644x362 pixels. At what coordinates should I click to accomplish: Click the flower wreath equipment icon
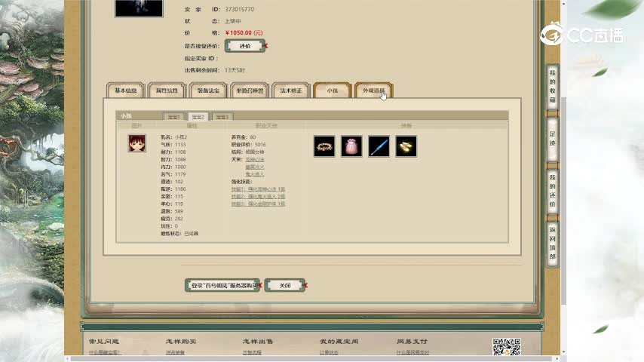(x=324, y=146)
